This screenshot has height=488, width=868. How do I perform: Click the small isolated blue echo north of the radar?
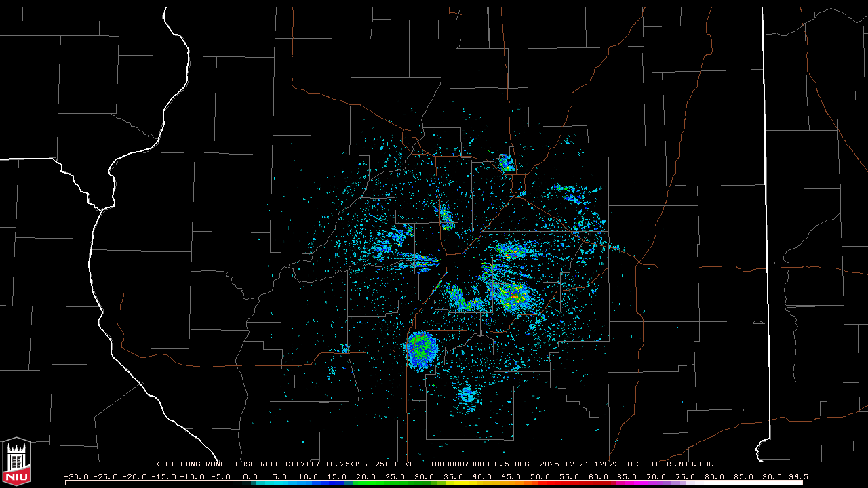pos(506,162)
